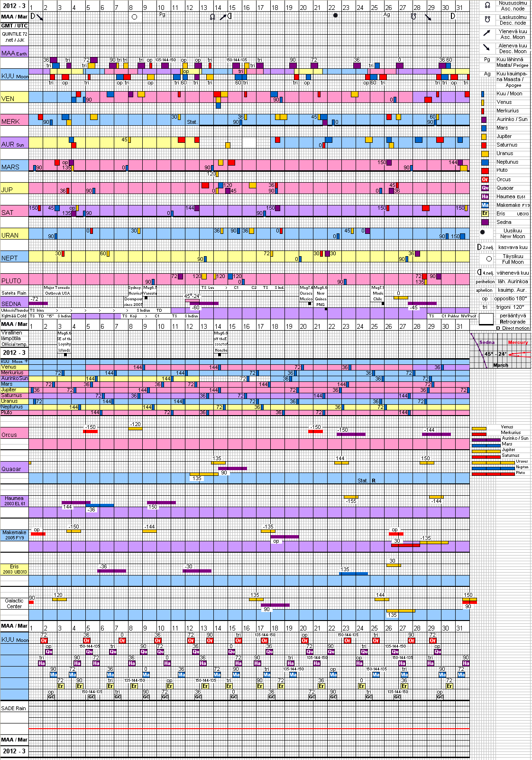Click the Ascending node symbol in the legend
This screenshot has width=532, height=760.
coord(487,5)
